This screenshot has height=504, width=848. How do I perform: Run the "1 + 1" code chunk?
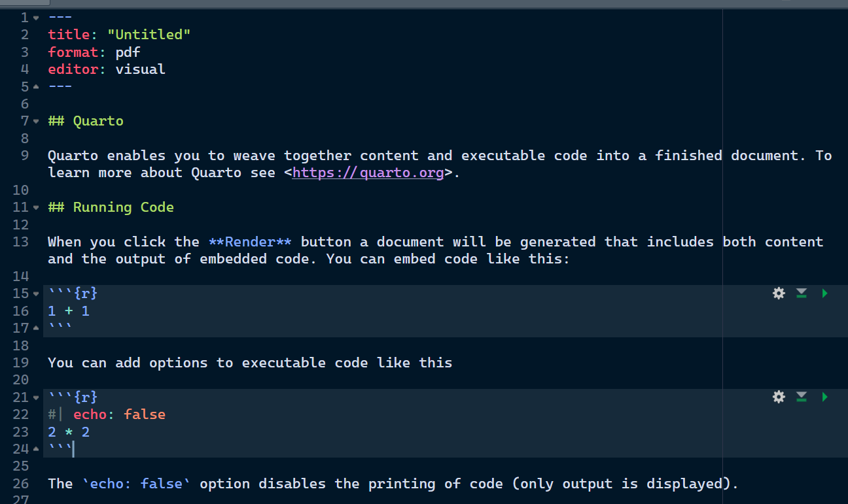point(824,294)
